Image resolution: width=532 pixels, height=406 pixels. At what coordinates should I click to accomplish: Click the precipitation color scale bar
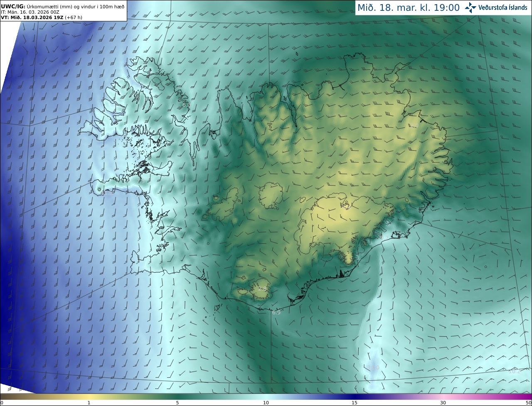click(x=266, y=397)
